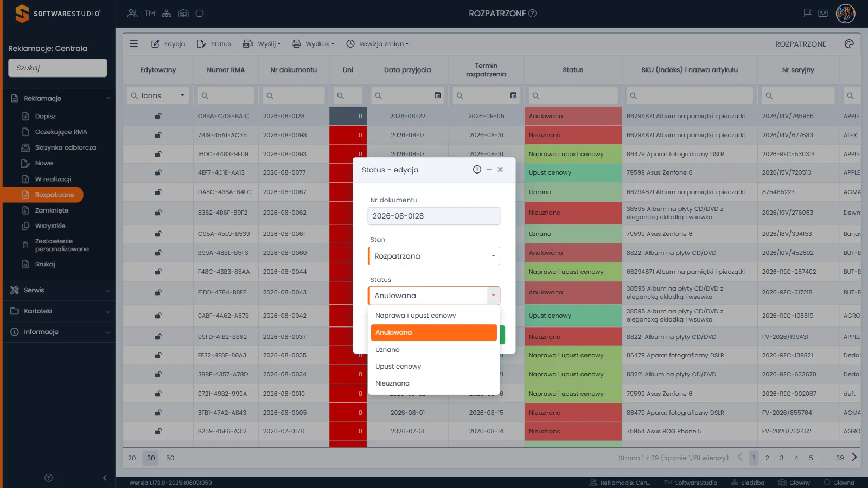Toggle the Status Anulowana dropdown arrow
The height and width of the screenshot is (488, 868).
pyautogui.click(x=493, y=296)
